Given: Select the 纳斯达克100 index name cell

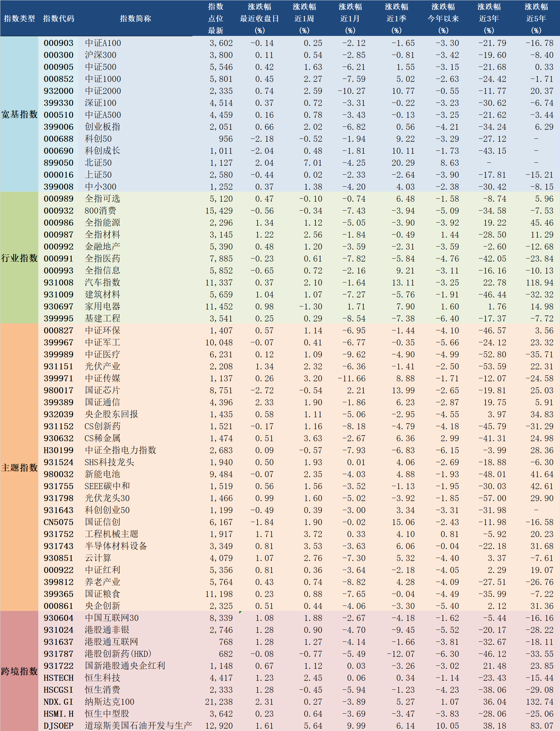Looking at the screenshot, I should [109, 702].
